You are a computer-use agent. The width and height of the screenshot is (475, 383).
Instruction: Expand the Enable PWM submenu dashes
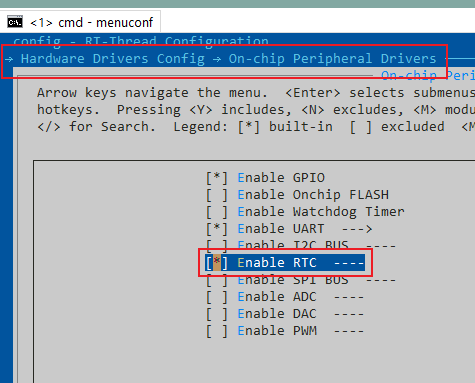tap(349, 331)
